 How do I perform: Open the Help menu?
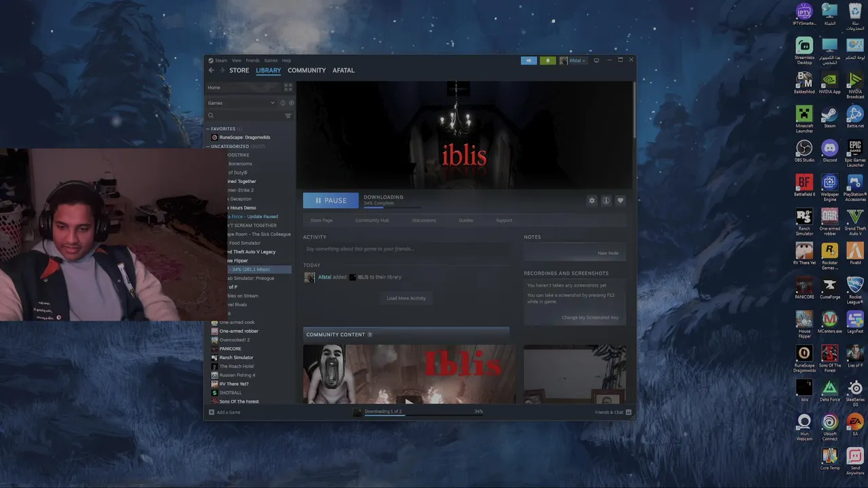point(286,60)
